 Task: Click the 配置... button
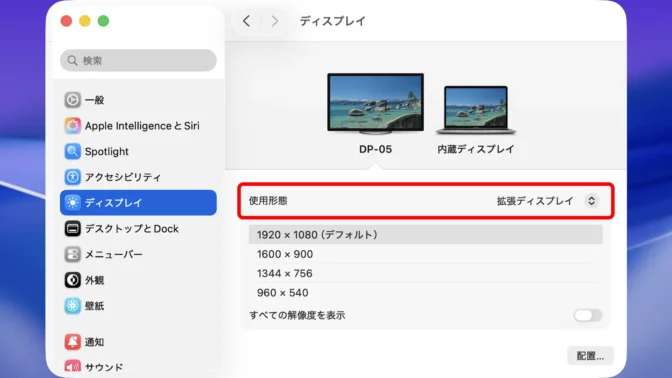tap(590, 356)
